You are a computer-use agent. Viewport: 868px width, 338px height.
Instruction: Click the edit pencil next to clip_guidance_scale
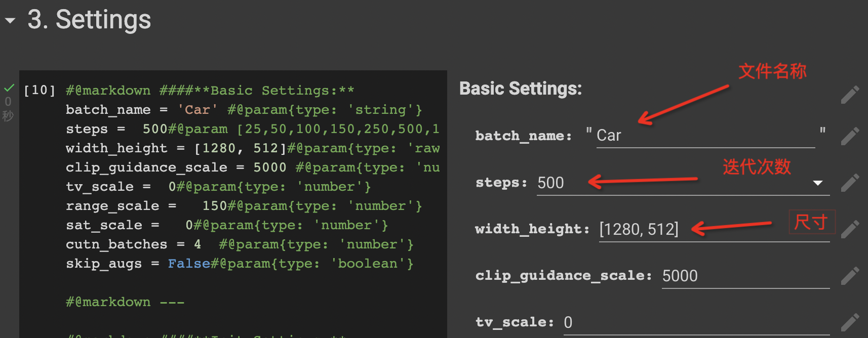click(x=850, y=276)
